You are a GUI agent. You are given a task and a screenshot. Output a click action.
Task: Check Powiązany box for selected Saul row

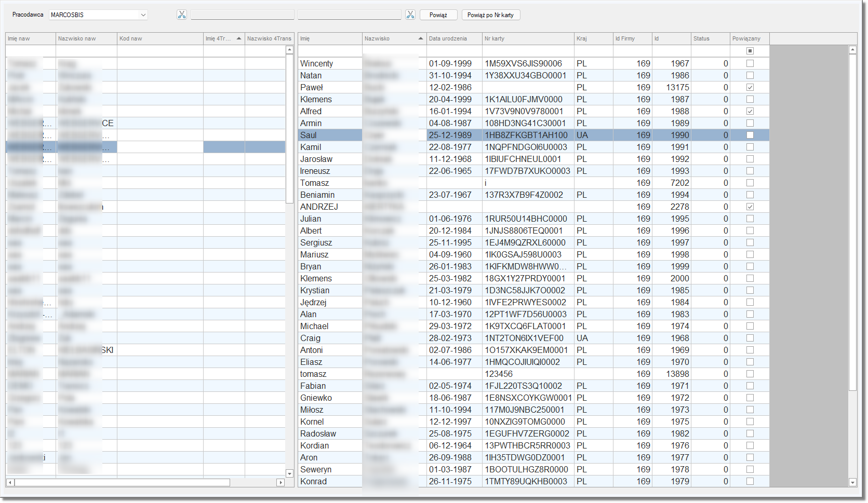pyautogui.click(x=750, y=135)
